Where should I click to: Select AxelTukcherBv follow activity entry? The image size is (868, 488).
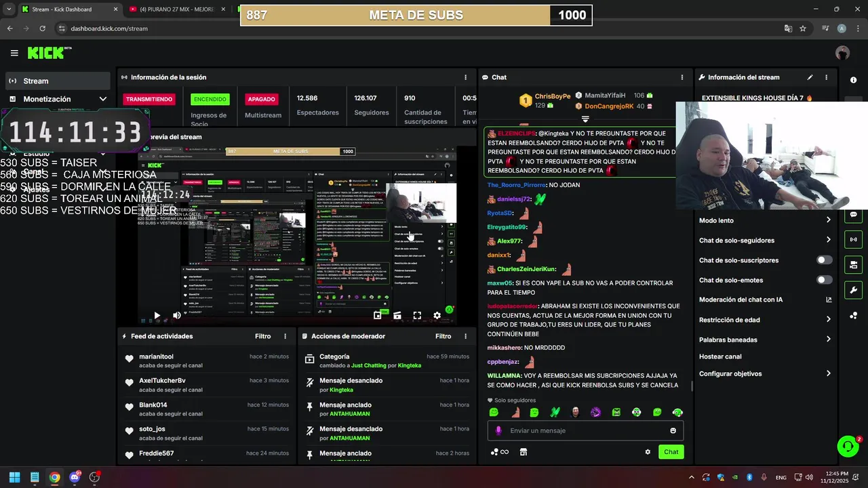[205, 385]
